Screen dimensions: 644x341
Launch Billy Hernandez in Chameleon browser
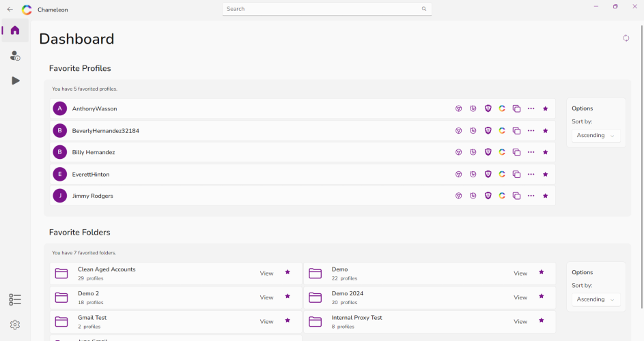502,152
